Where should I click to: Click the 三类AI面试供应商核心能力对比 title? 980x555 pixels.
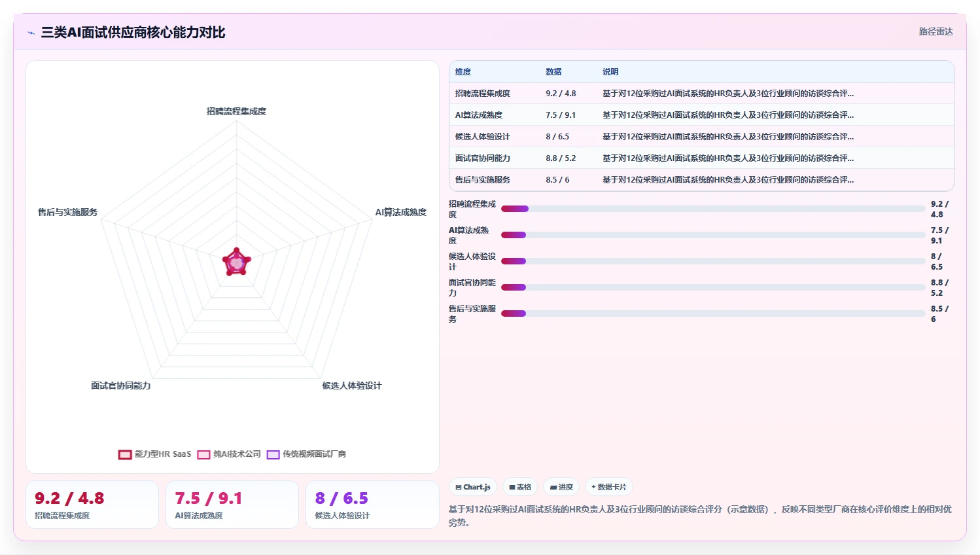133,32
